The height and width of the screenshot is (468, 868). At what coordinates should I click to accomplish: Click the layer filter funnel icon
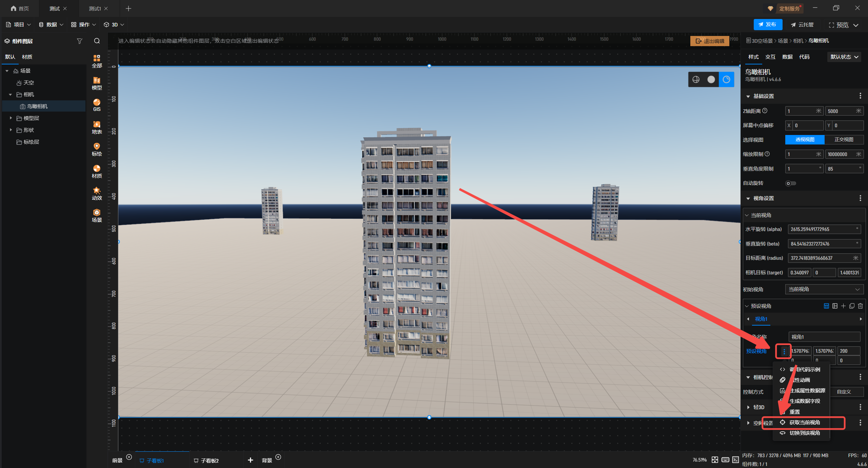click(x=80, y=41)
